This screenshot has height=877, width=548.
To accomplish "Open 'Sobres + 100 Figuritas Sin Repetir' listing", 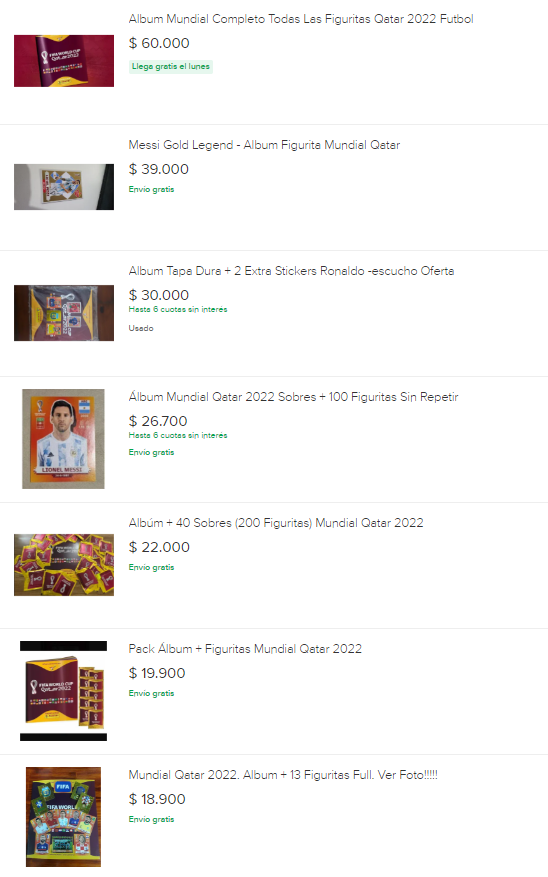I will 293,397.
